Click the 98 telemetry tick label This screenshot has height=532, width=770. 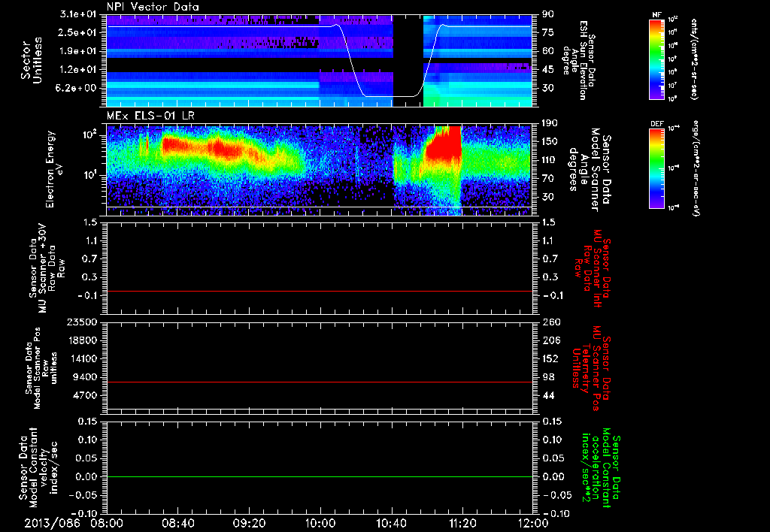(547, 377)
